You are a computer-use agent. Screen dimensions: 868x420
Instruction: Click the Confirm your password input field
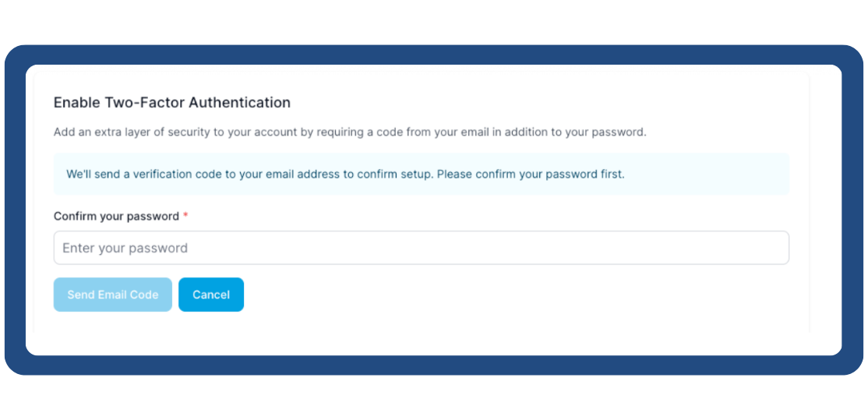421,248
